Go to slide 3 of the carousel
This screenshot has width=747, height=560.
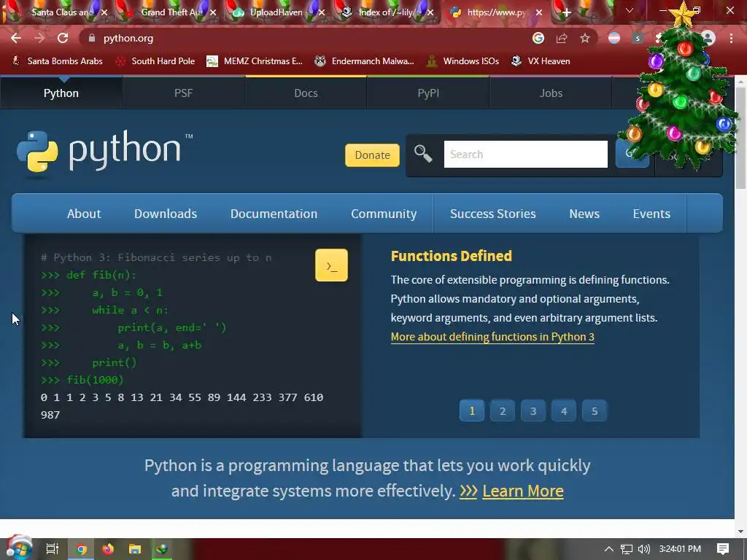click(533, 411)
